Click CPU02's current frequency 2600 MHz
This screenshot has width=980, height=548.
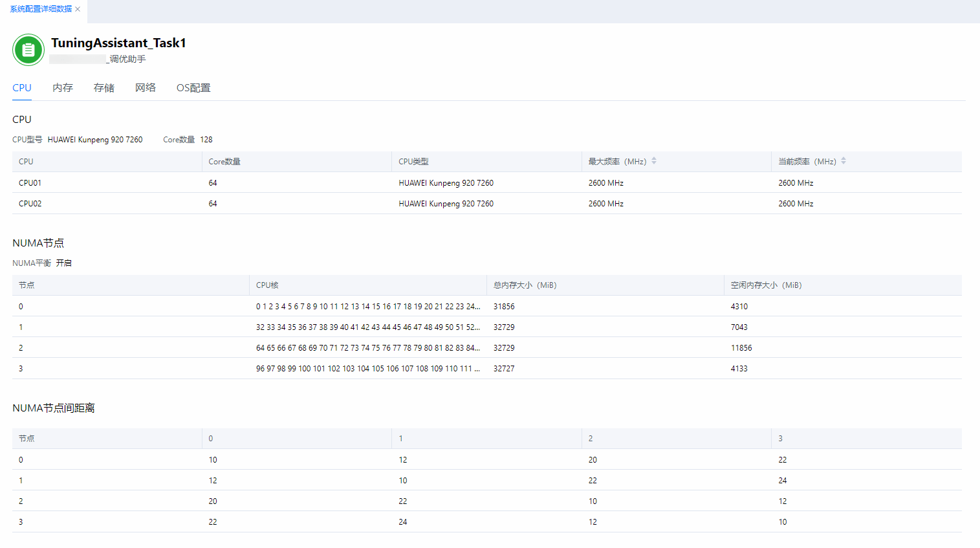tap(796, 204)
